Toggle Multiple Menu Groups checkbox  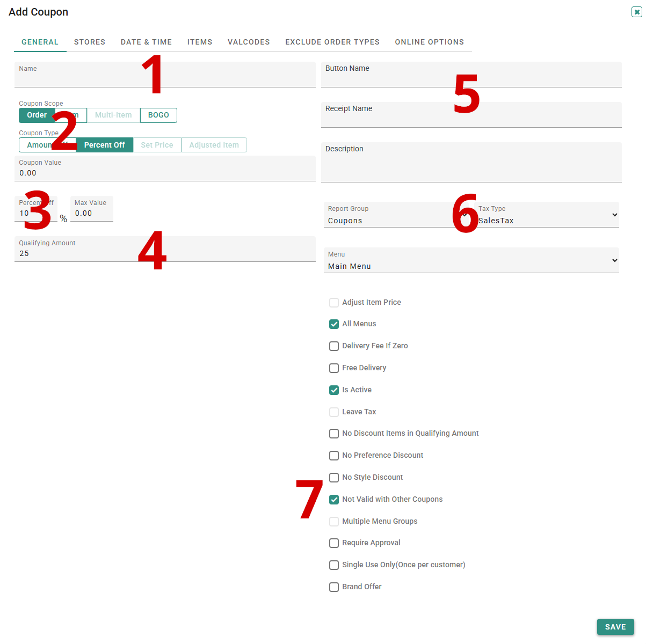click(334, 522)
